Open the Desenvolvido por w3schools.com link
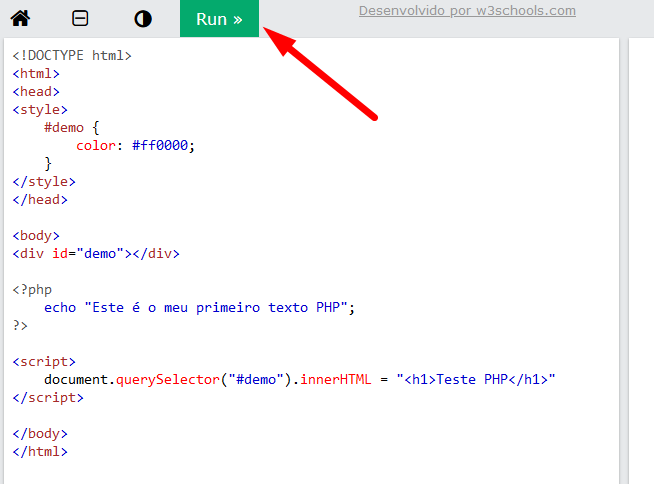This screenshot has width=654, height=484. 467,10
